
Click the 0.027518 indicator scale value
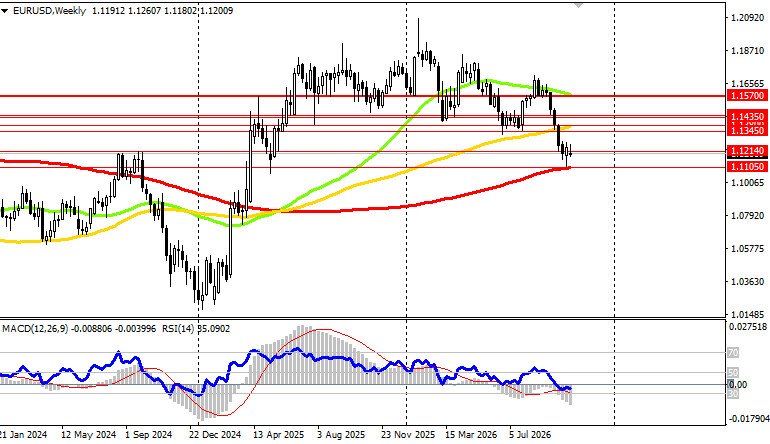click(x=748, y=327)
